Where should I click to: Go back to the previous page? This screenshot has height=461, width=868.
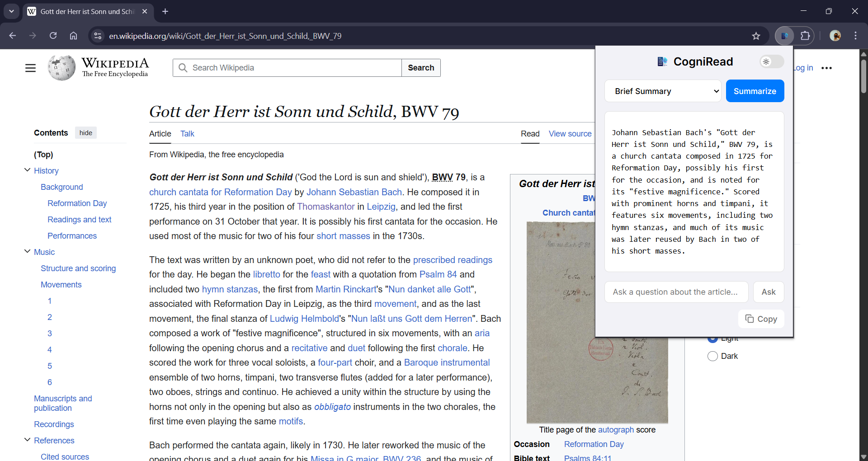13,36
